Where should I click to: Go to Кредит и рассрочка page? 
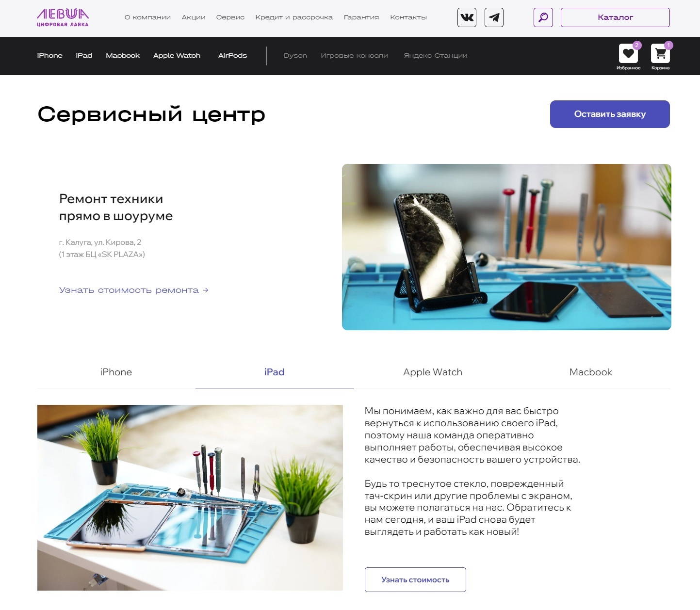point(294,17)
